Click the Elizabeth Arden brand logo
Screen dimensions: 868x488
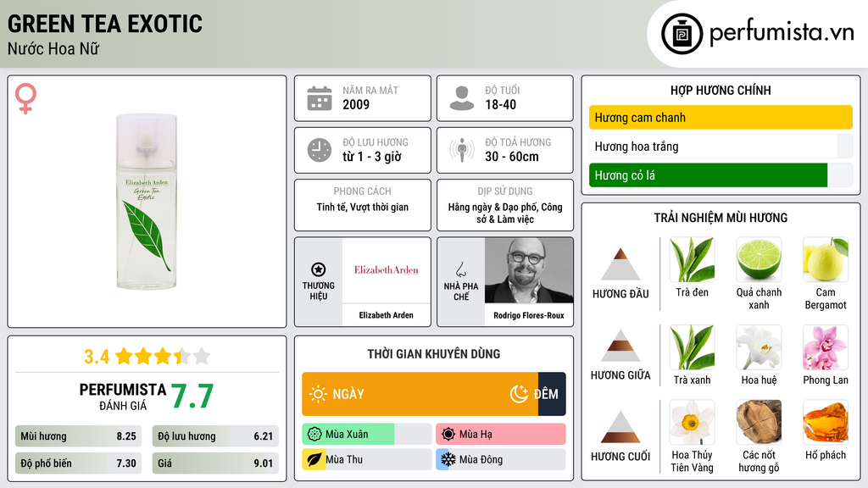[x=387, y=270]
